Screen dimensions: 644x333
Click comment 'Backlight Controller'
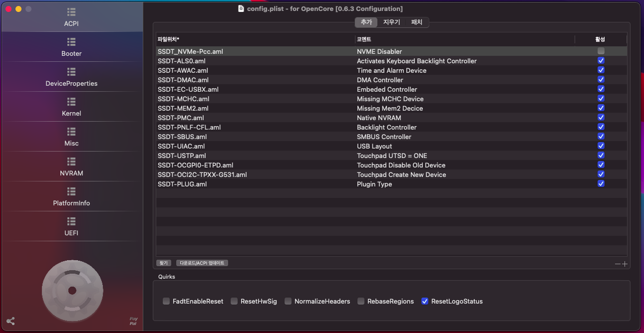coord(387,127)
